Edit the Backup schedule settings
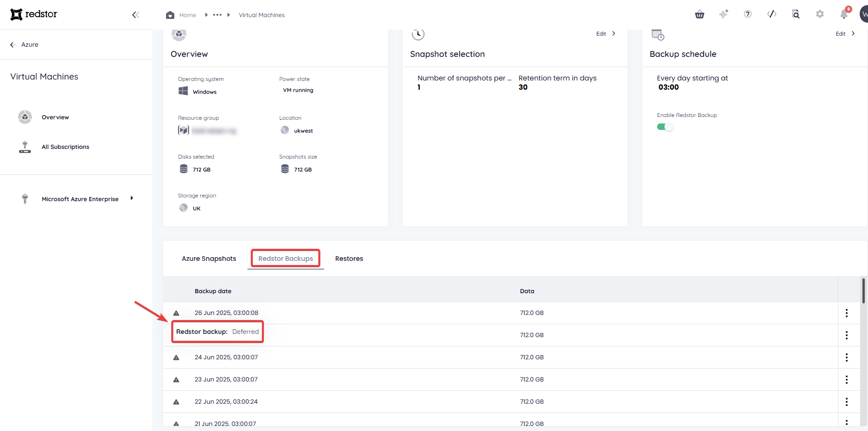This screenshot has height=431, width=868. click(x=845, y=34)
